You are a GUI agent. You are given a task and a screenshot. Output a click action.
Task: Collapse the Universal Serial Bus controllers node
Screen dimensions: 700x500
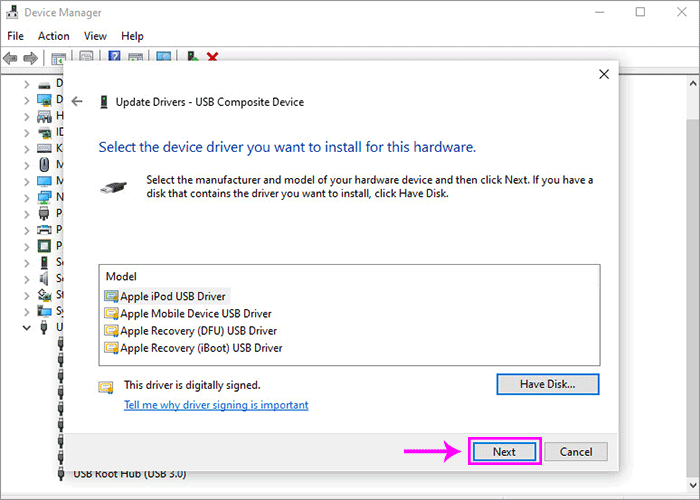pos(26,328)
